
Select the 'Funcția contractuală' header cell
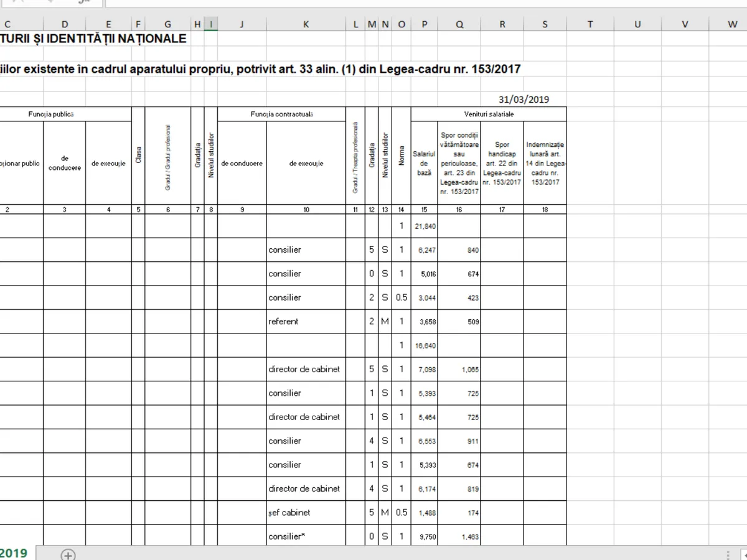[281, 114]
